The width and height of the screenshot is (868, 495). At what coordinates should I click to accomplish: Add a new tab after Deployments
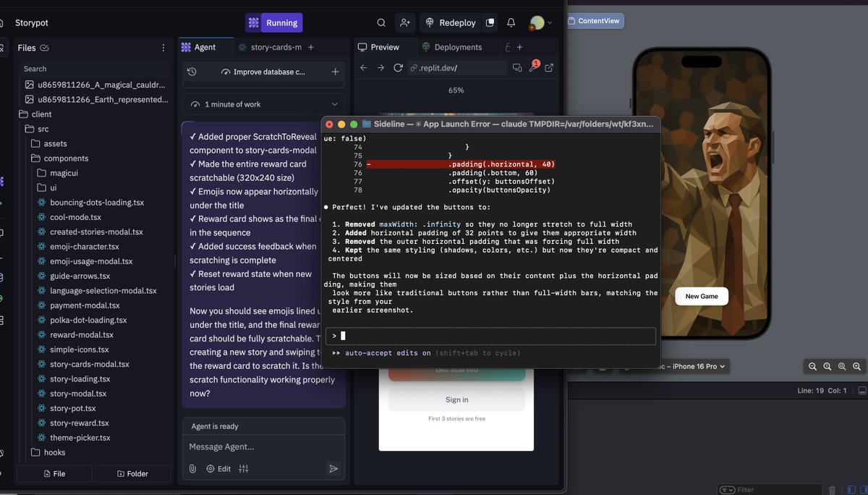coord(520,47)
